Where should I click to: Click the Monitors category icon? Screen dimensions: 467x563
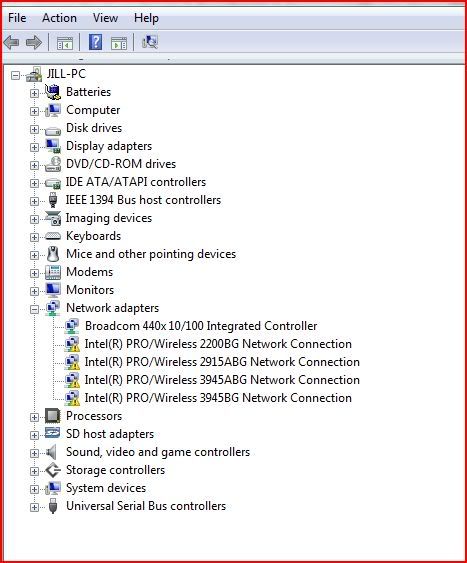click(53, 290)
